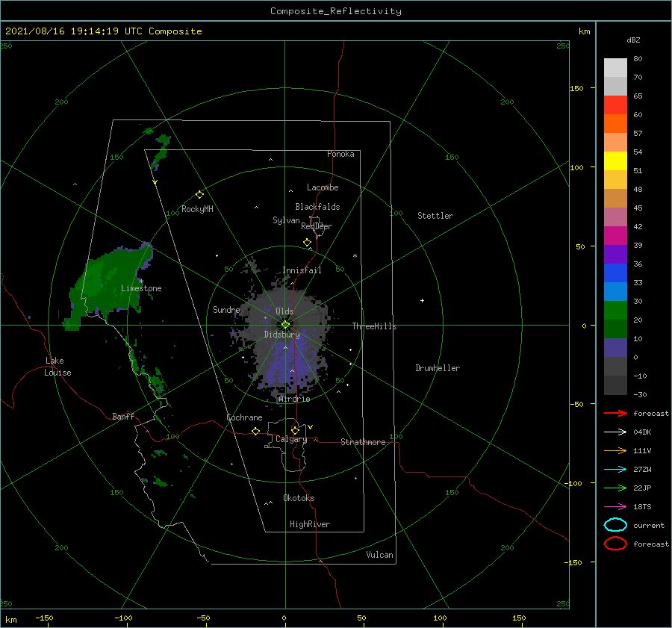Choose the magenta 18TS arrow legend icon

click(x=615, y=507)
